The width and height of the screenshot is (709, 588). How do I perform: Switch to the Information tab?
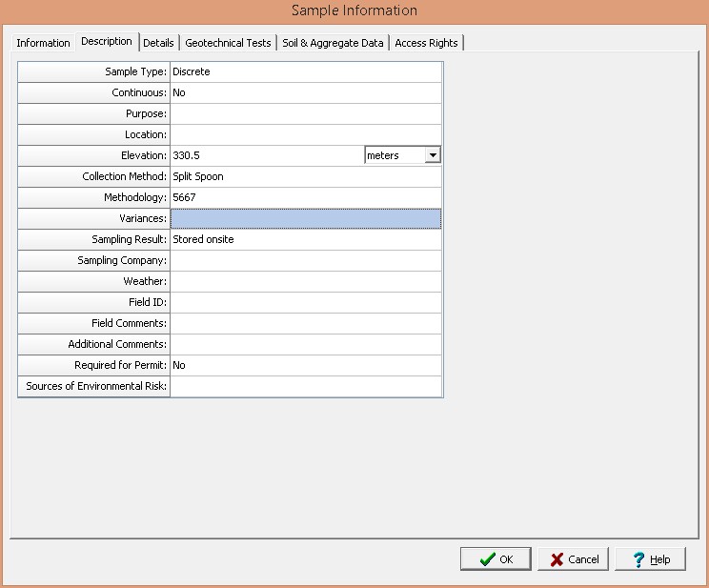pyautogui.click(x=43, y=43)
